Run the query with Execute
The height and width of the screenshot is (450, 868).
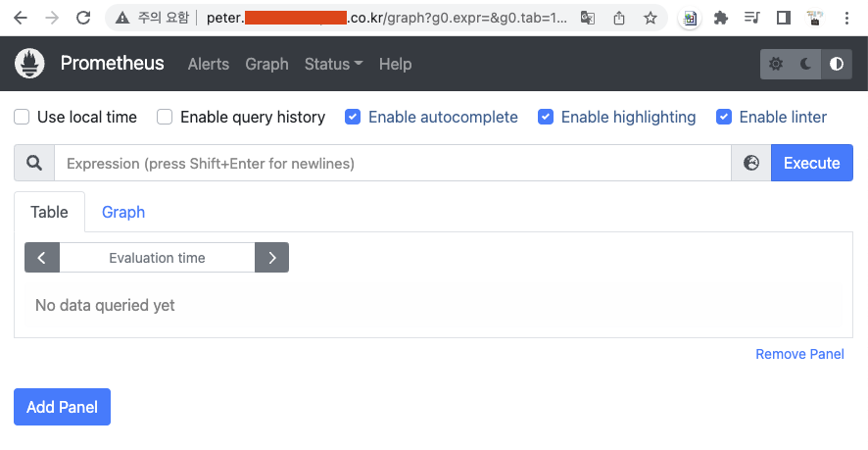click(x=811, y=163)
